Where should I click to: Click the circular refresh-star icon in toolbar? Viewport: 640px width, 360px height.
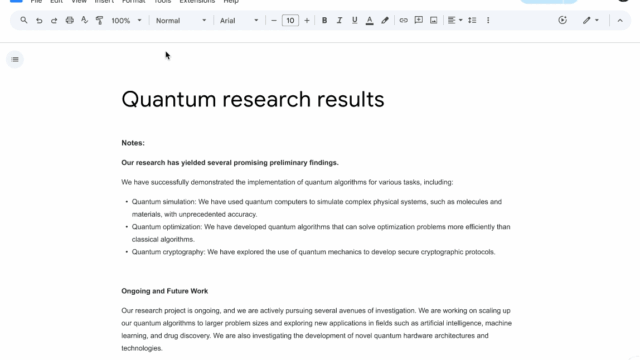562,20
